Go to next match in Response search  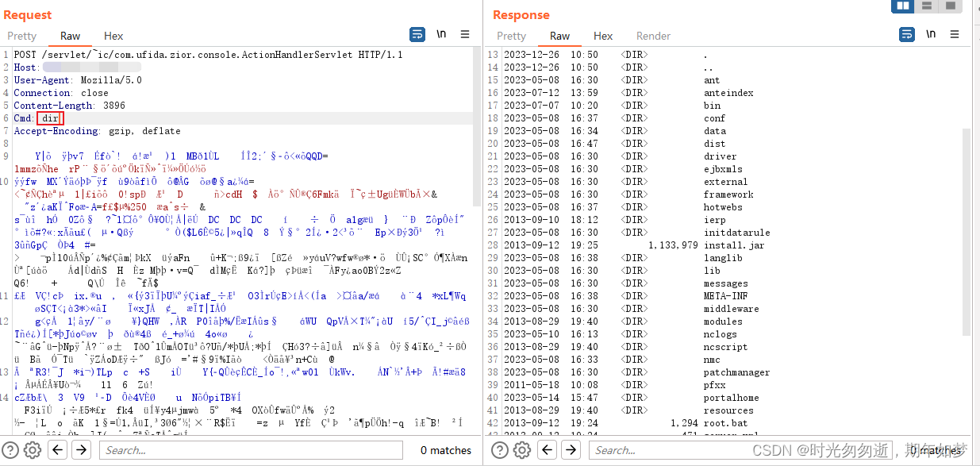[571, 450]
